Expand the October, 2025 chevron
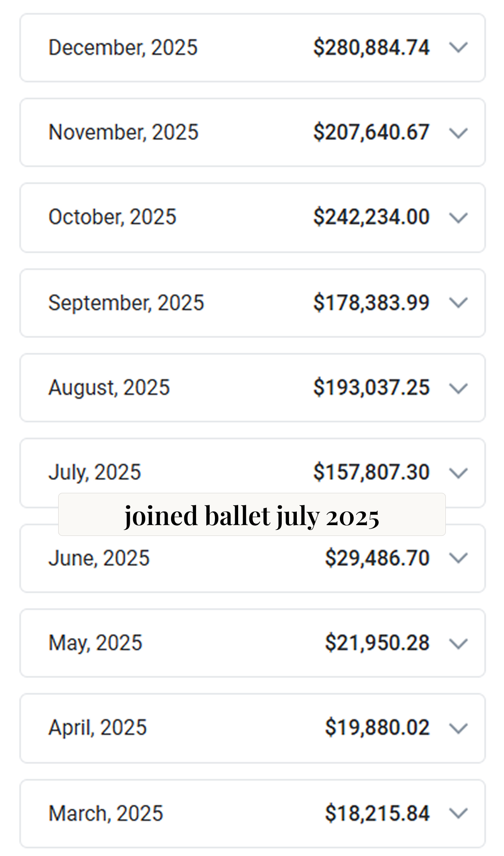 (458, 218)
